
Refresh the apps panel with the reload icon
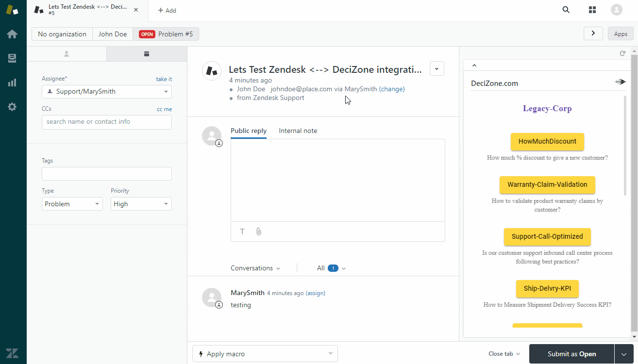point(622,53)
